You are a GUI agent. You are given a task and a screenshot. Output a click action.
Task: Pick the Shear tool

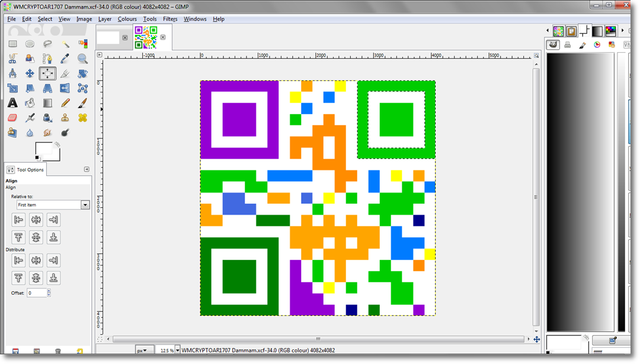pos(30,88)
